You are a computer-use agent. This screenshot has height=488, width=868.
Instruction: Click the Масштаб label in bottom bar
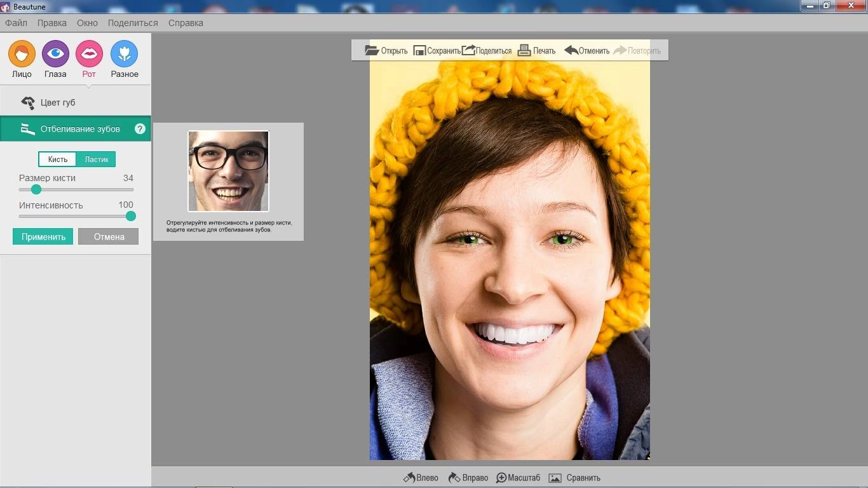tap(524, 478)
